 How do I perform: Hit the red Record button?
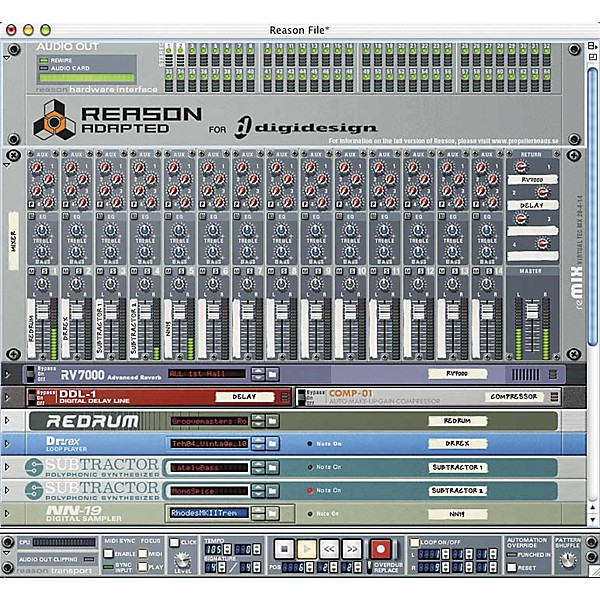[x=381, y=549]
